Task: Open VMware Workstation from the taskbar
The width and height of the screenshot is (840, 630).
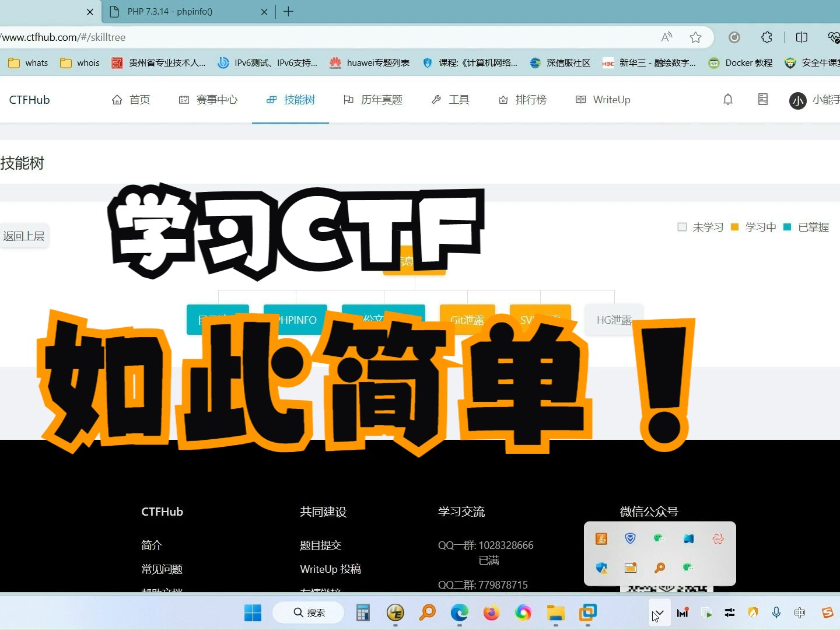Action: coord(588,613)
